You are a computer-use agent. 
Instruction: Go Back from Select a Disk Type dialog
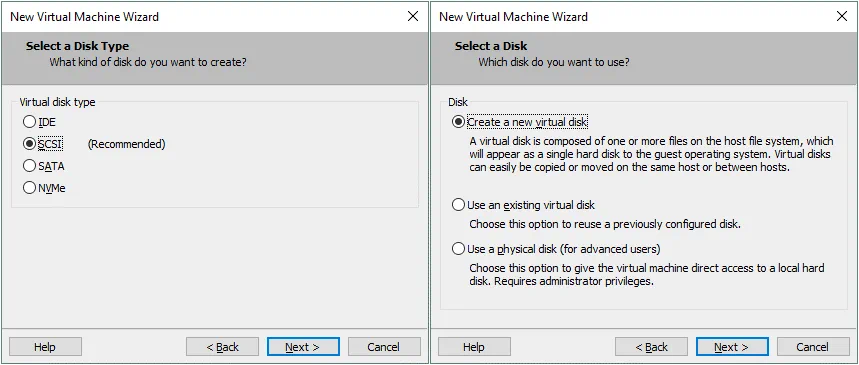coord(222,347)
